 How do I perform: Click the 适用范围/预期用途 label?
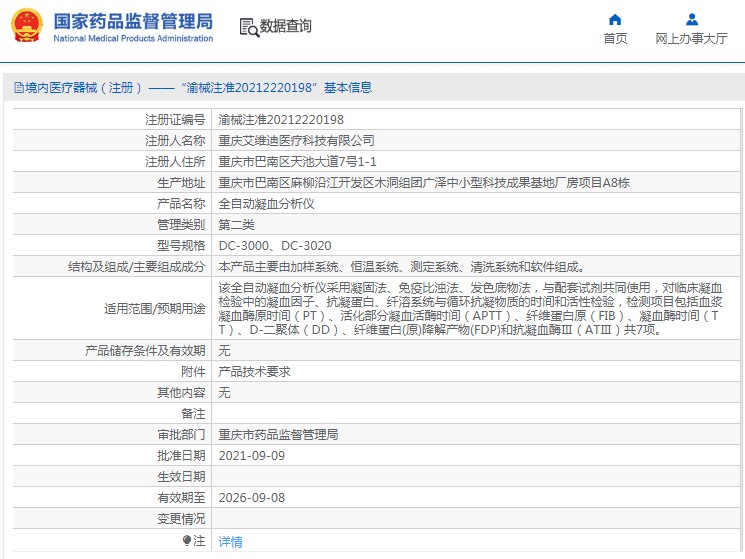pyautogui.click(x=154, y=308)
